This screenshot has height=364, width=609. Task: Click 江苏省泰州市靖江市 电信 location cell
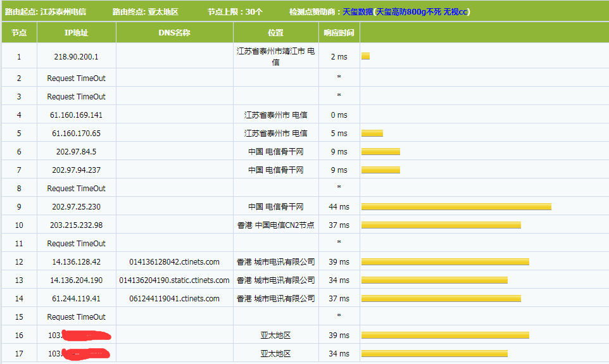(x=275, y=57)
